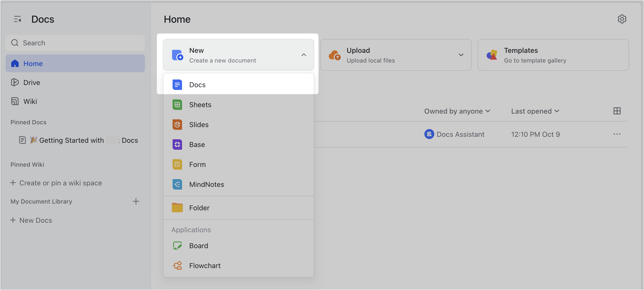644x290 pixels.
Task: Collapse the sidebar with the Docs header icon
Action: pos(17,19)
